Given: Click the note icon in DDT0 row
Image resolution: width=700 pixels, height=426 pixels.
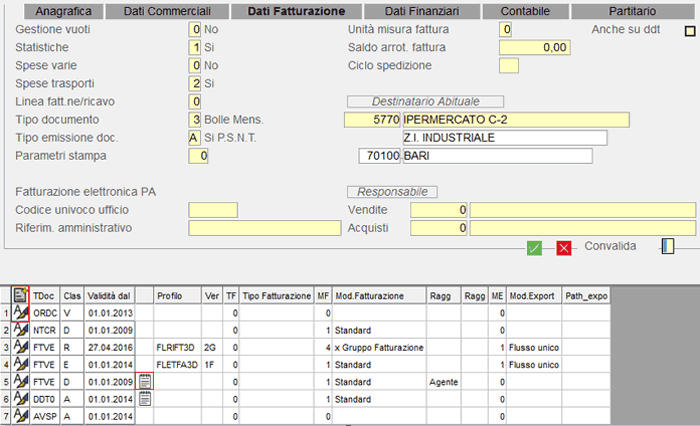Looking at the screenshot, I should [x=145, y=398].
